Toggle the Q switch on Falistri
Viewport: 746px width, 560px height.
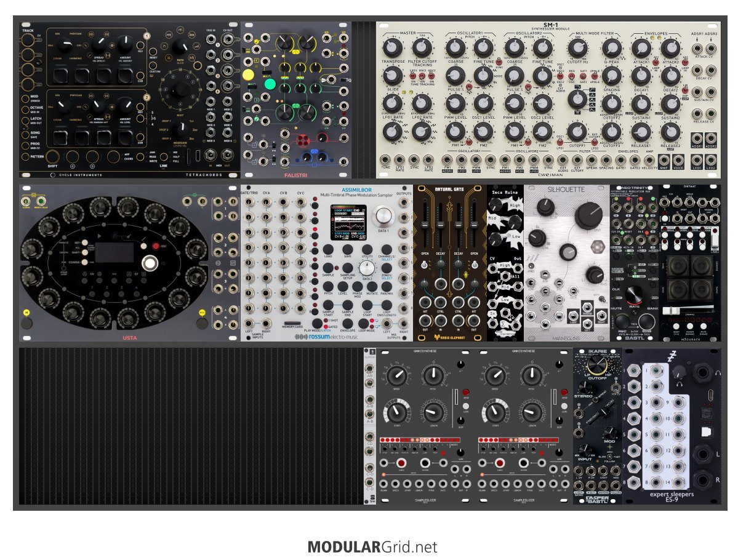(x=343, y=80)
